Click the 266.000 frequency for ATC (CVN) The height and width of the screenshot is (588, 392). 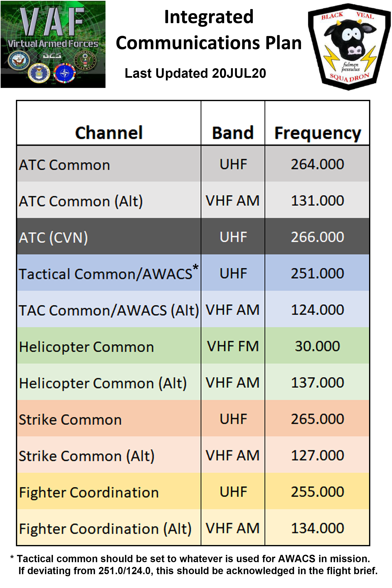coord(318,237)
